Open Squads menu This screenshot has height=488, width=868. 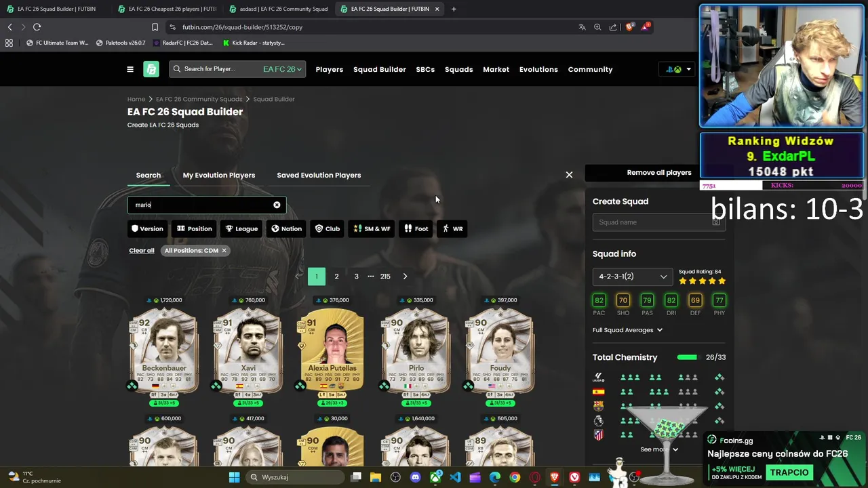458,69
